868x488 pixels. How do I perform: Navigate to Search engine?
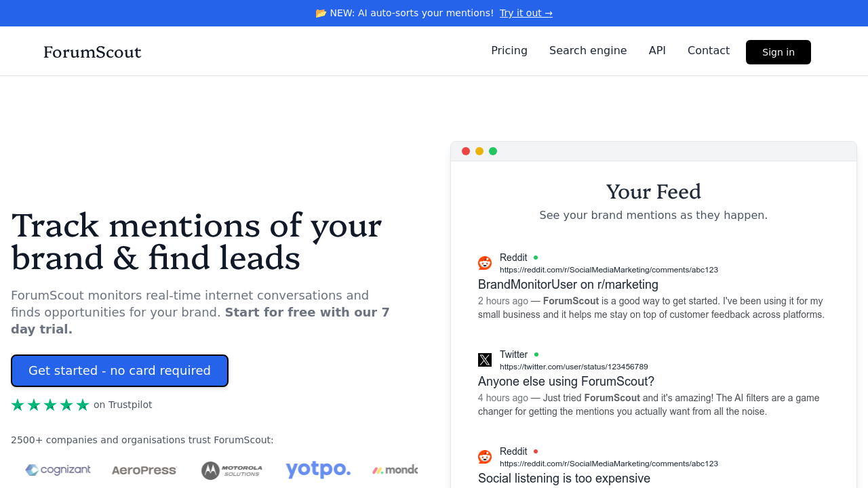point(588,50)
